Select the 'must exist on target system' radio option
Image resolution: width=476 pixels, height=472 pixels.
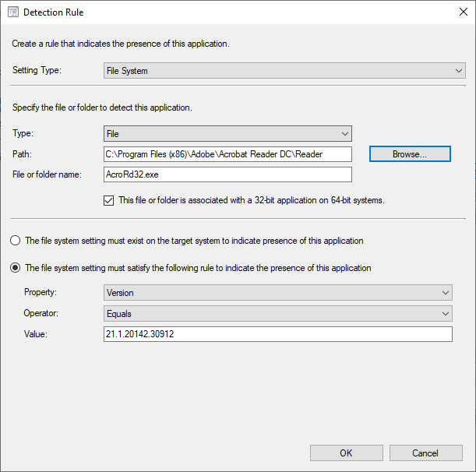(x=16, y=241)
